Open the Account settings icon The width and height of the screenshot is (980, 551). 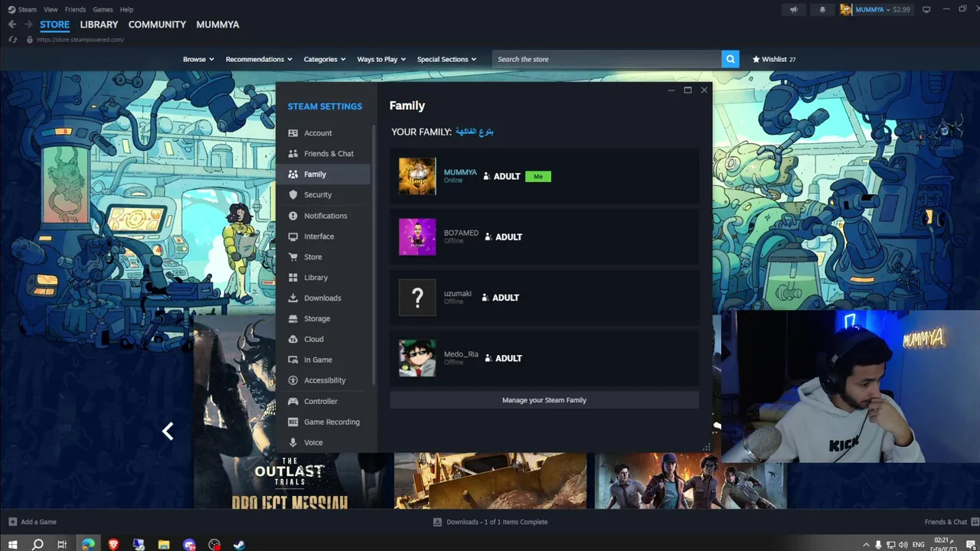[292, 133]
